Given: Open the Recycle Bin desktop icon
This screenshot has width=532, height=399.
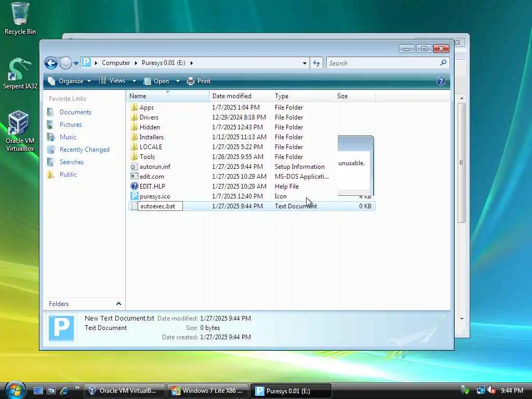Looking at the screenshot, I should pyautogui.click(x=20, y=18).
